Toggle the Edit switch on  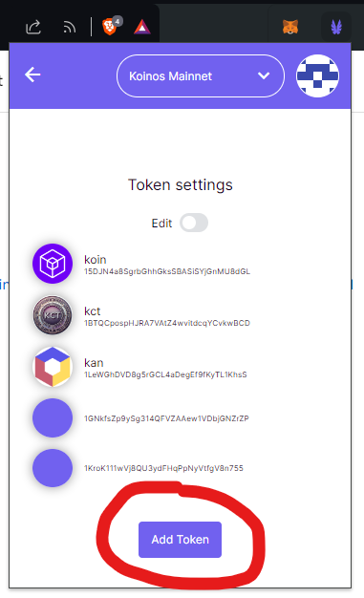point(194,223)
